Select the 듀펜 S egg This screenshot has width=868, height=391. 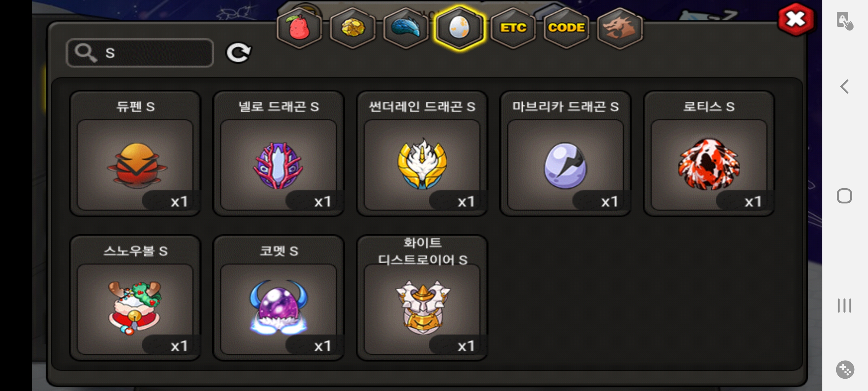click(x=135, y=153)
